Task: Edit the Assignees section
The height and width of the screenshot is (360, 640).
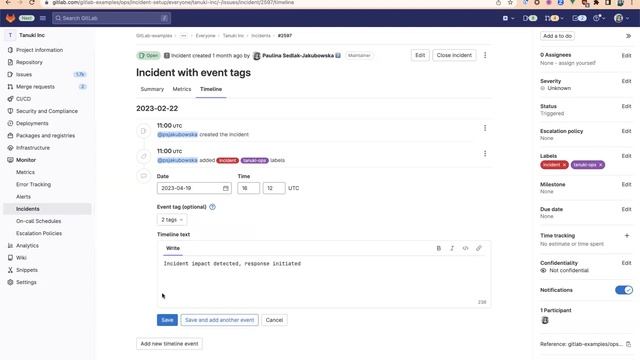Action: 627,56
